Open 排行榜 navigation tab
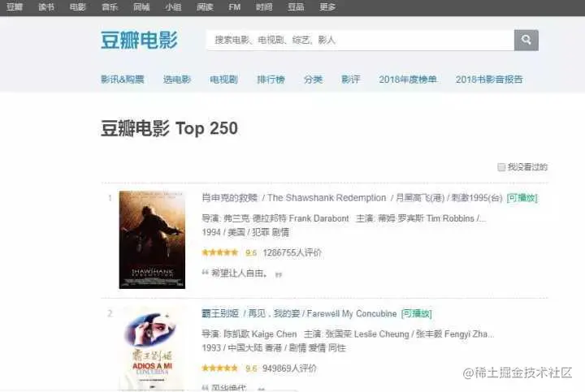Screen dimensions: 585x392 tap(271, 80)
